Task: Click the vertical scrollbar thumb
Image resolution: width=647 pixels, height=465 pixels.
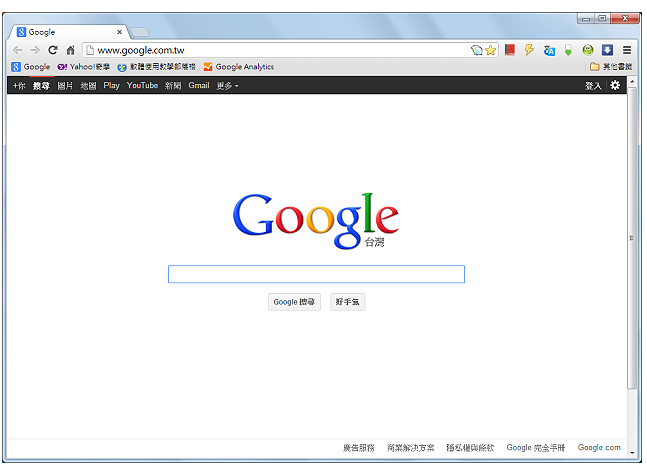Action: (x=632, y=238)
